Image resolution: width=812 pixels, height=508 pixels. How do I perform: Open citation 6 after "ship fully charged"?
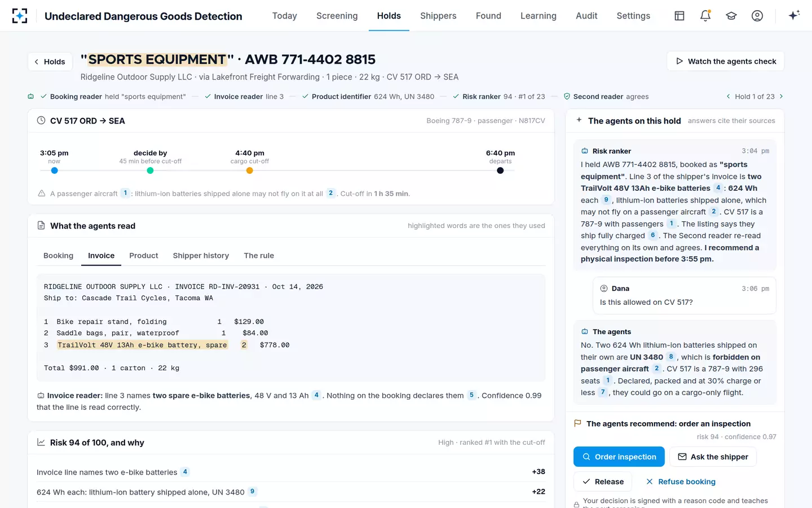coord(652,235)
